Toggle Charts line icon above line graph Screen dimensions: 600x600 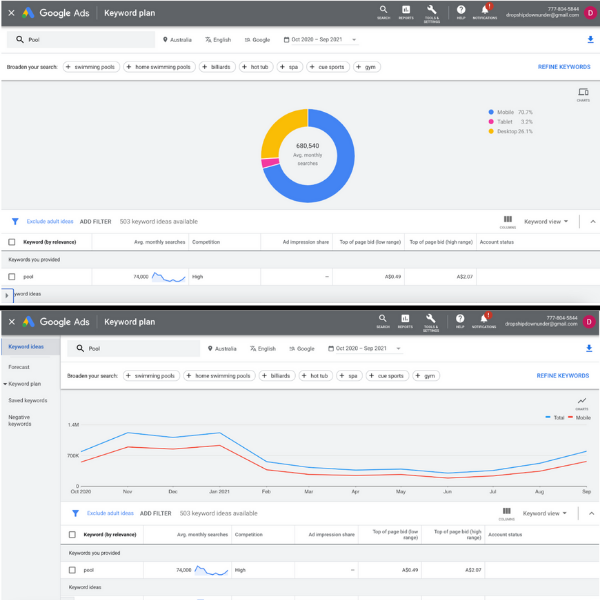tap(582, 403)
